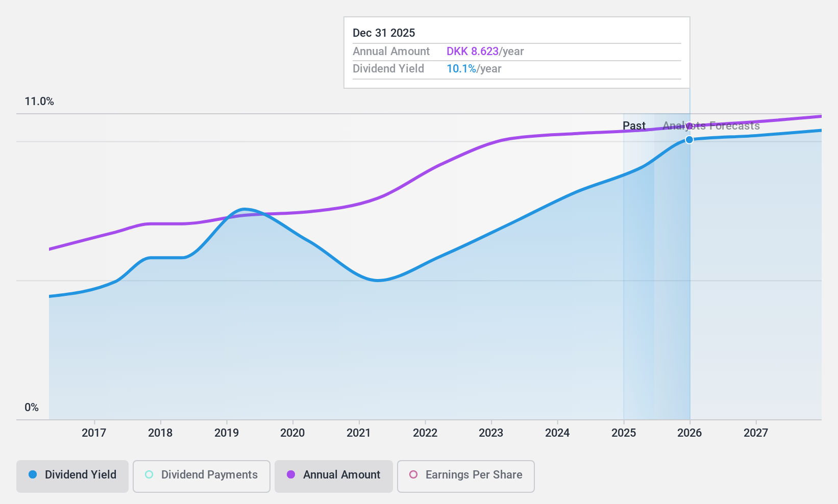Screen dimensions: 838x504
Task: Click the blue Dividend Yield legend dot
Action: (x=33, y=474)
